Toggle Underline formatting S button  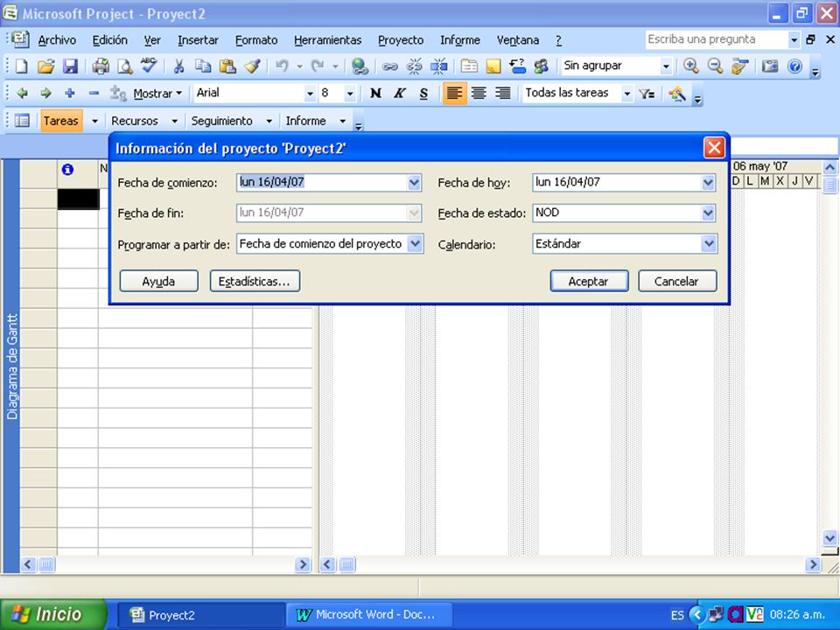tap(423, 94)
